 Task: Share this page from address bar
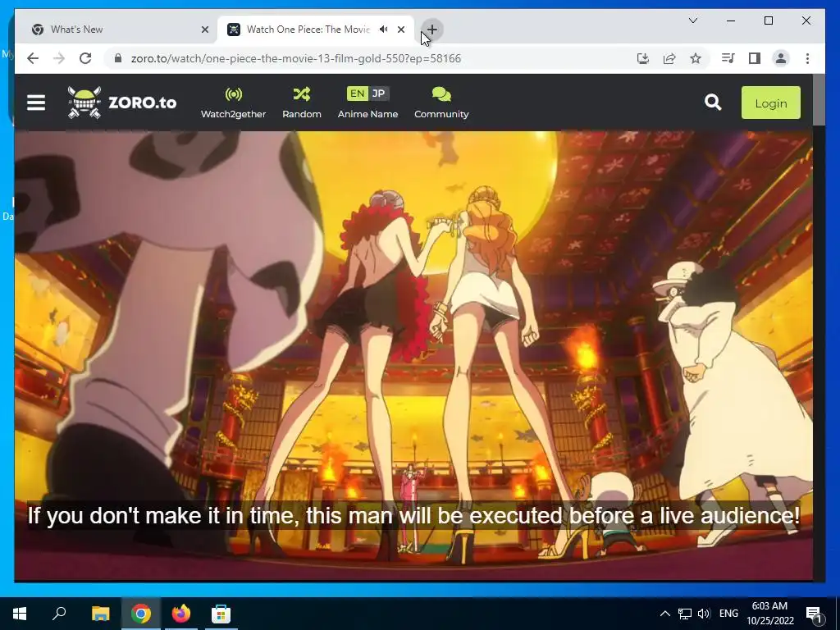tap(669, 58)
